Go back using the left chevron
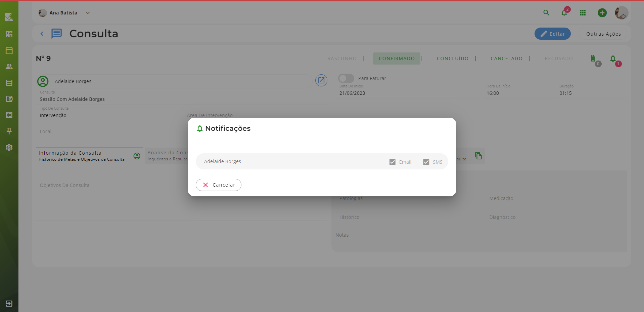 pyautogui.click(x=42, y=34)
